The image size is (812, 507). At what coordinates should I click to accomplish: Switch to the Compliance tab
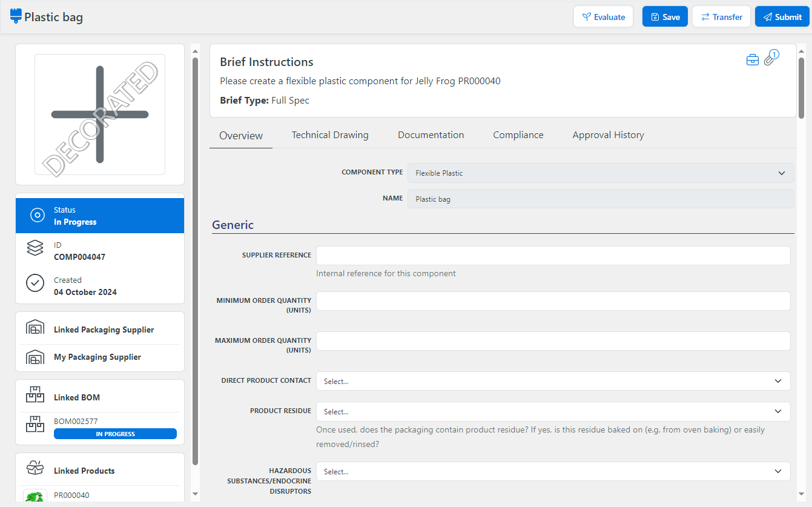(x=518, y=134)
